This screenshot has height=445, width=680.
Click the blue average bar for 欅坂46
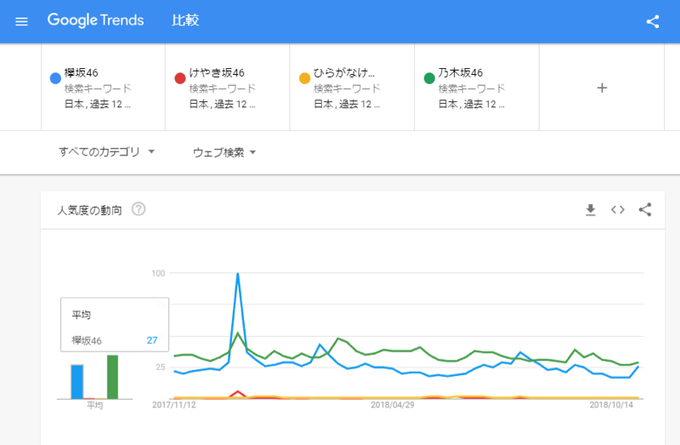[77, 382]
